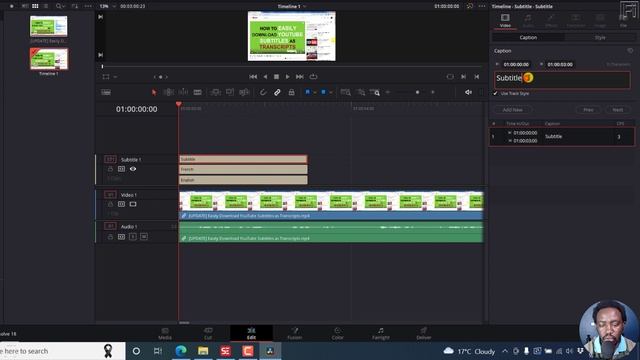This screenshot has height=360, width=640.
Task: Select the arrow Selection Mode tool
Action: [154, 93]
